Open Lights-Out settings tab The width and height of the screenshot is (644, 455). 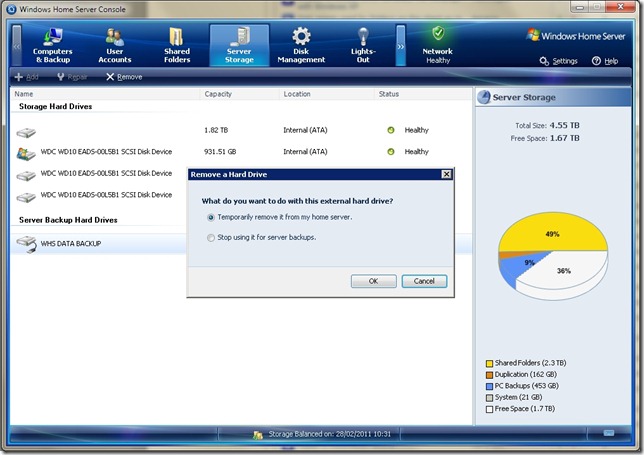coord(362,45)
